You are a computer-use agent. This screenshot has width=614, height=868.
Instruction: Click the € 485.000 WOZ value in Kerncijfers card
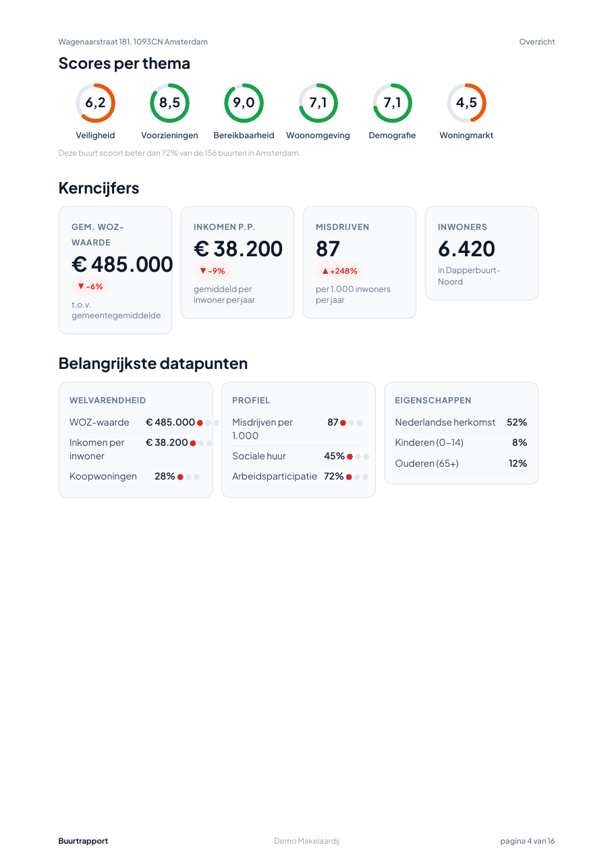[122, 264]
